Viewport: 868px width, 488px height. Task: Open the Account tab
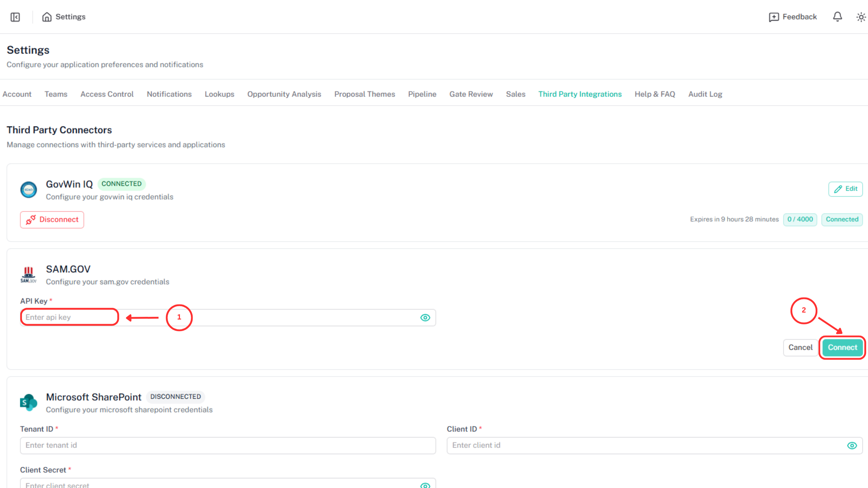coord(17,94)
